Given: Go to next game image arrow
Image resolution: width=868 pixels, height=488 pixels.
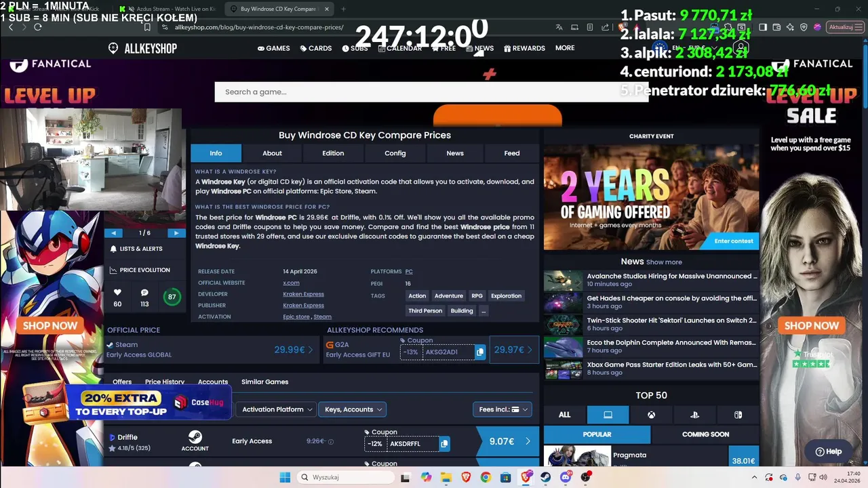Looking at the screenshot, I should tap(176, 233).
